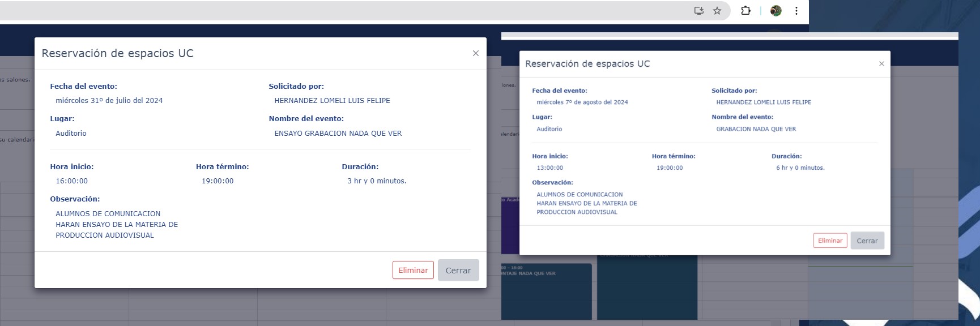Click the bookmark star icon in Chrome
980x326 pixels.
(x=717, y=11)
